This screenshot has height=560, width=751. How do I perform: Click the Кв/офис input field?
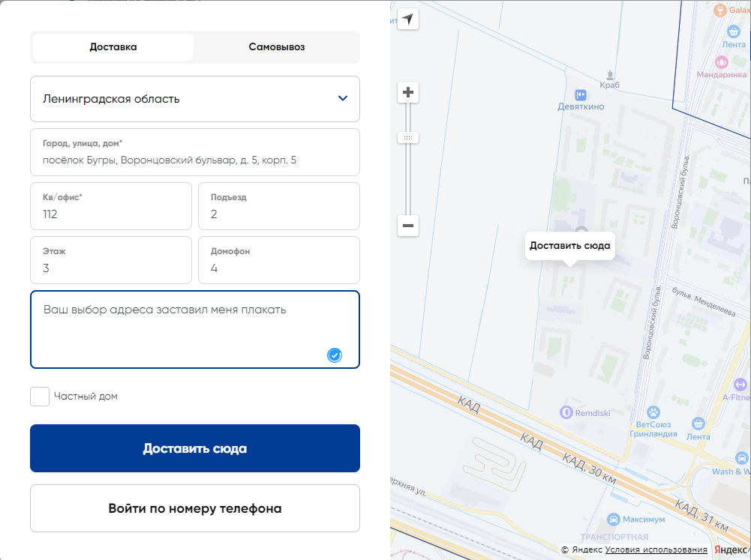110,206
